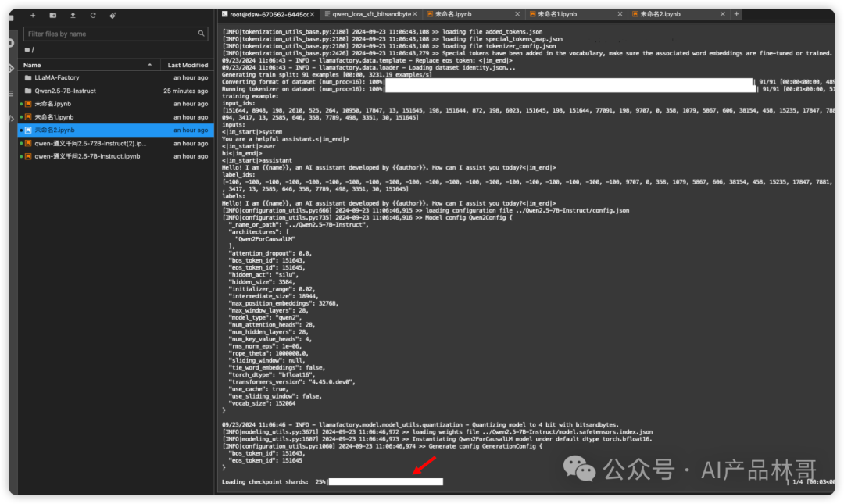Refresh the file browser list
Image resolution: width=844 pixels, height=504 pixels.
click(93, 16)
